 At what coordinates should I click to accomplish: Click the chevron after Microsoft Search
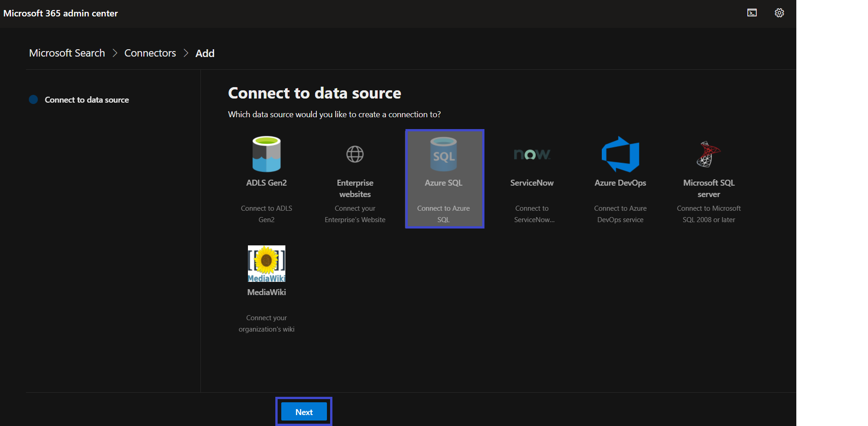pyautogui.click(x=115, y=53)
